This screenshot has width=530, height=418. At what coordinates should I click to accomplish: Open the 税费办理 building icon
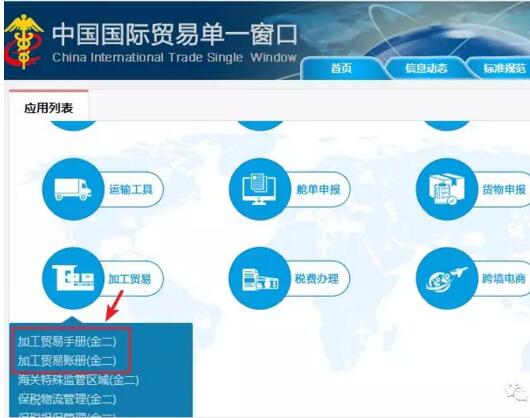pyautogui.click(x=260, y=278)
